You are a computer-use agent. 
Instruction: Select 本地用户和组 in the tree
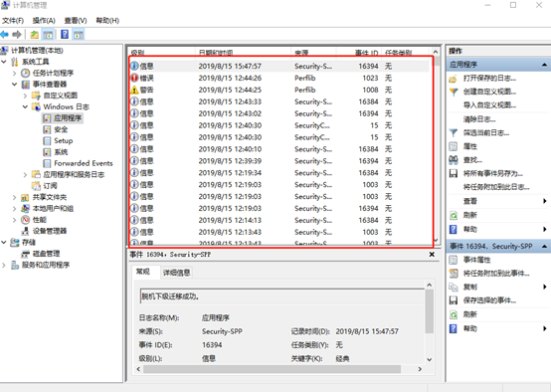(x=53, y=208)
